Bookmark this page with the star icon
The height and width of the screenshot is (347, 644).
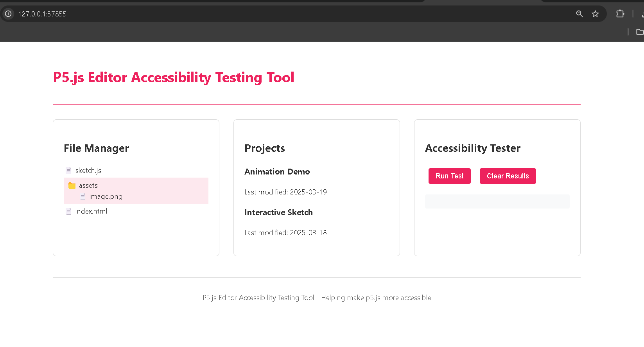[595, 14]
